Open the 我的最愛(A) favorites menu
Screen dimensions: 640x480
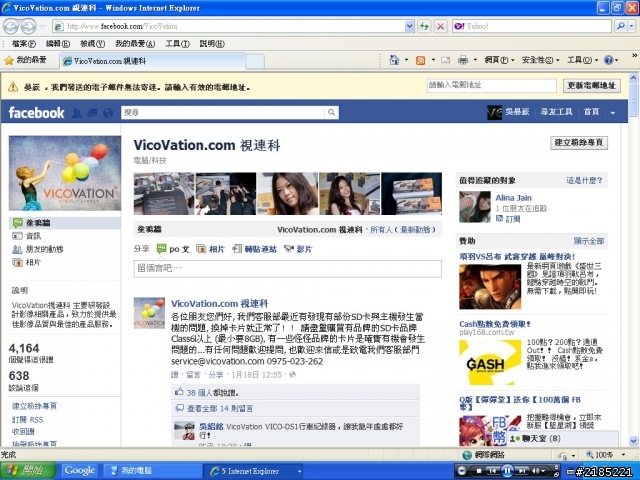point(135,44)
